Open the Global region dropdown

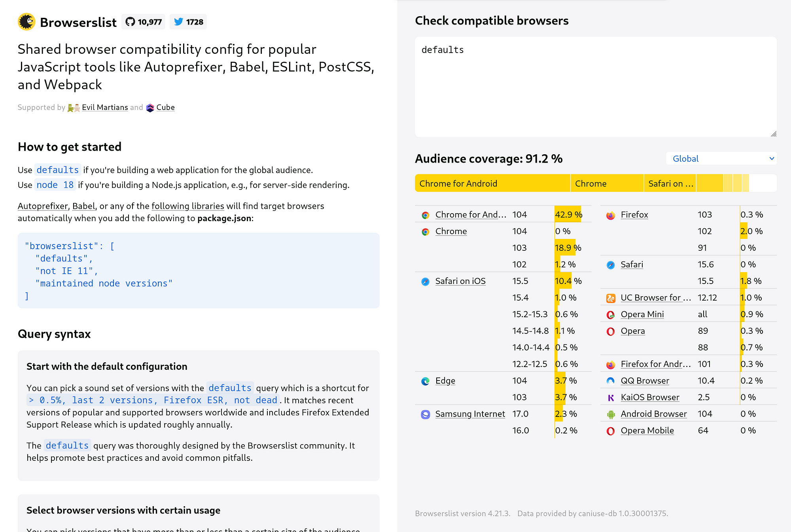(721, 159)
